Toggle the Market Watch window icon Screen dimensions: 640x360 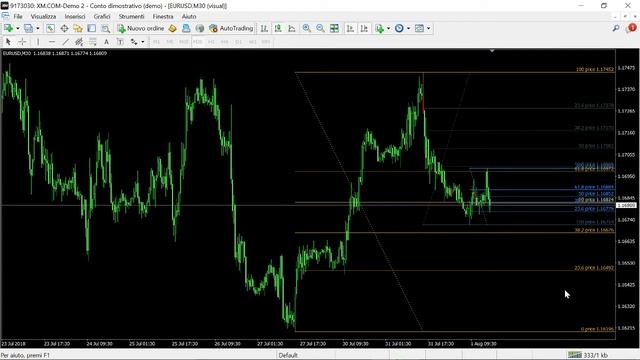(x=50, y=28)
